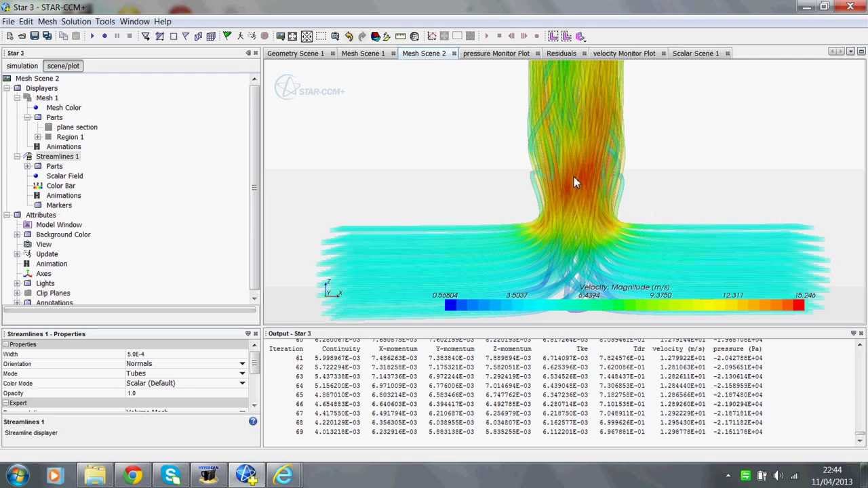Select the Markers tree item
This screenshot has width=868, height=488.
tap(59, 205)
